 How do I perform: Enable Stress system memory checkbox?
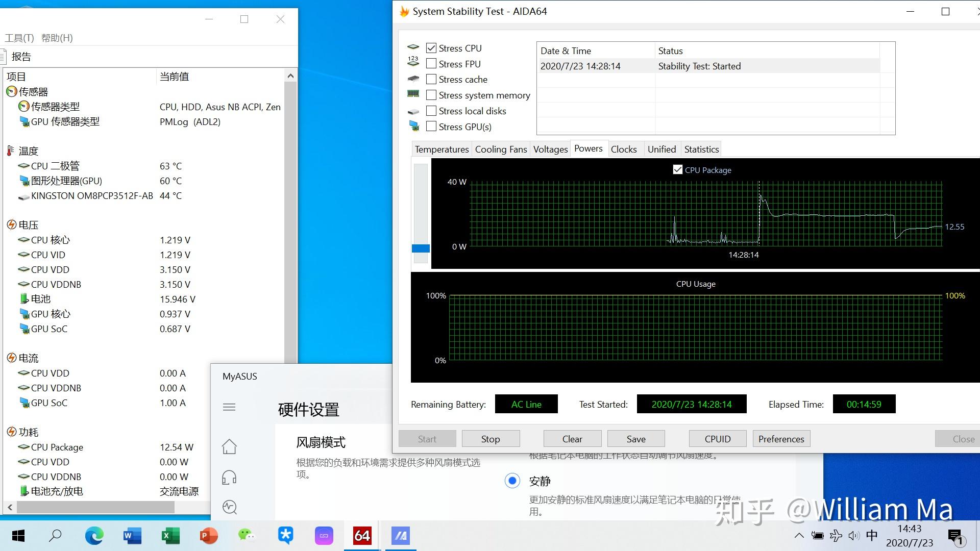[x=431, y=95]
